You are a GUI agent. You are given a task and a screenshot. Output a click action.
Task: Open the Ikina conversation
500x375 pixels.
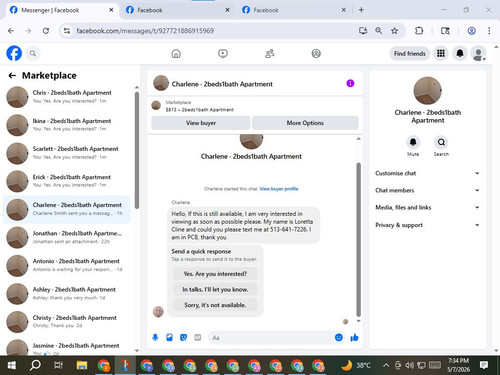pyautogui.click(x=67, y=125)
